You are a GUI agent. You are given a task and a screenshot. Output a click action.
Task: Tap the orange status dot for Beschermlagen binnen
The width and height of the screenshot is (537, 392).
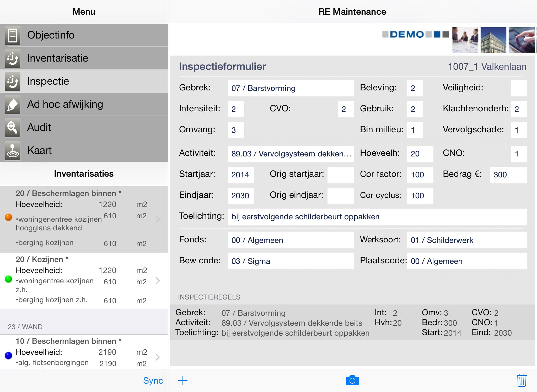click(x=8, y=217)
